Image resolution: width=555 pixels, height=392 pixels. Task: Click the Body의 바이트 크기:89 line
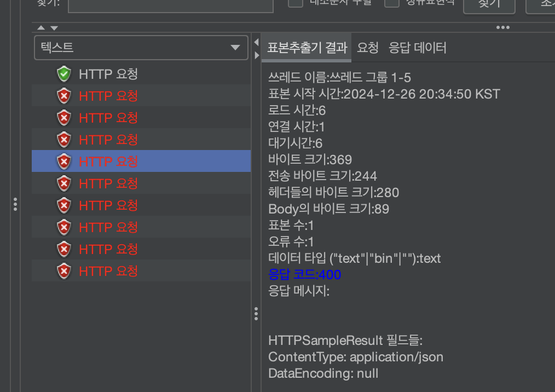(328, 209)
